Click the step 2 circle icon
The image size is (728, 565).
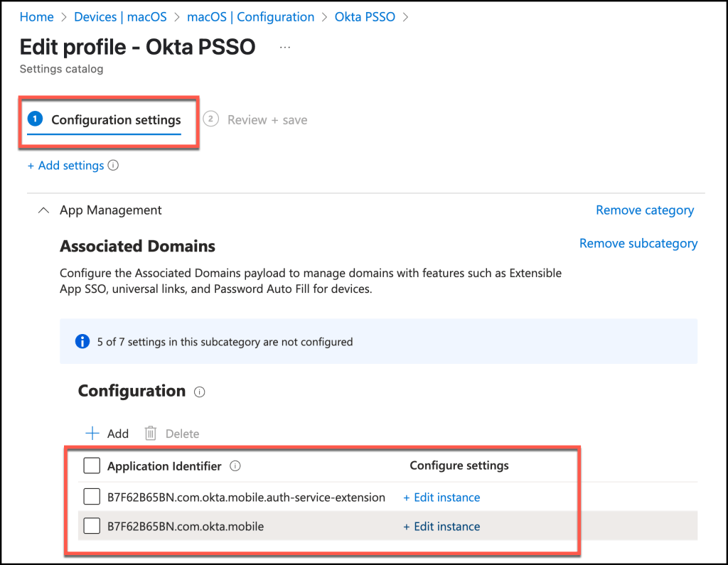coord(210,119)
